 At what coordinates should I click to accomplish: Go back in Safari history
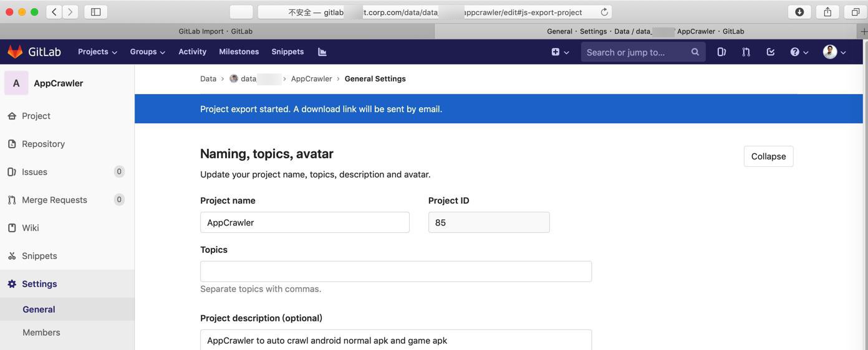(54, 12)
